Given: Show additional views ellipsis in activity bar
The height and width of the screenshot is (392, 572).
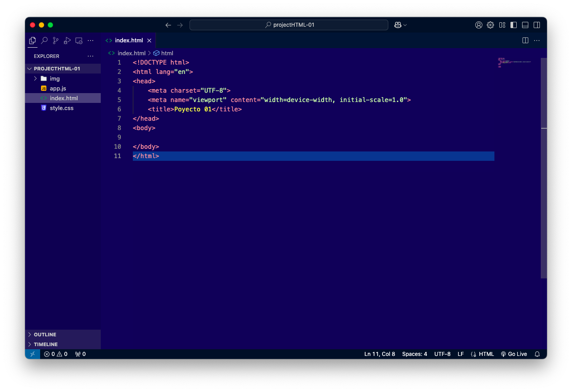Looking at the screenshot, I should [91, 41].
